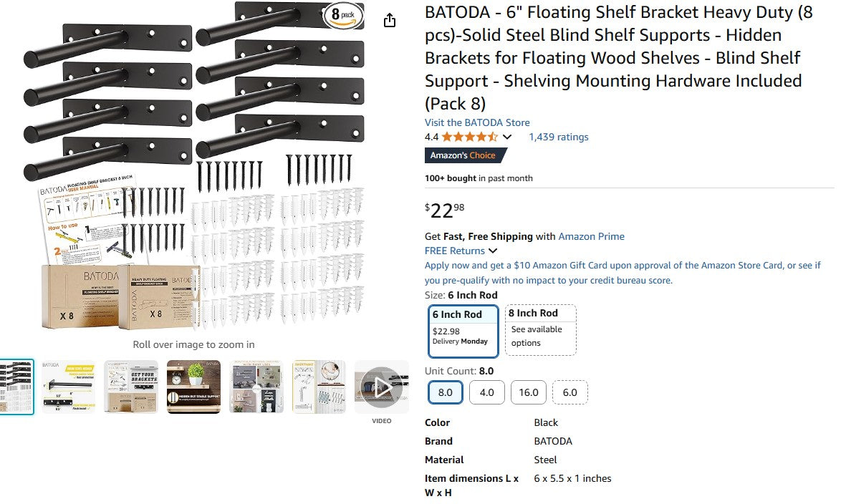Select the 16.0 unit count option
The width and height of the screenshot is (846, 504).
coord(528,392)
